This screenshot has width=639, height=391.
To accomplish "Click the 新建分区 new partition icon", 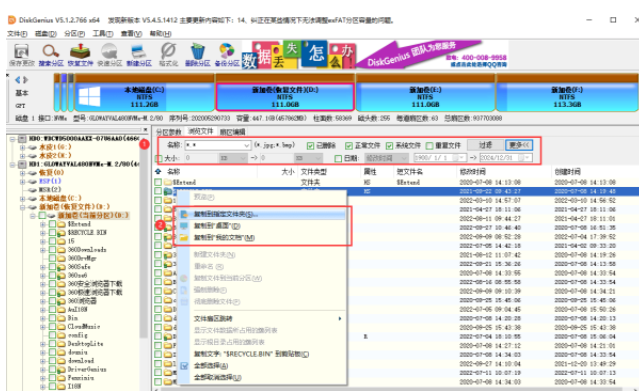I will click(139, 55).
